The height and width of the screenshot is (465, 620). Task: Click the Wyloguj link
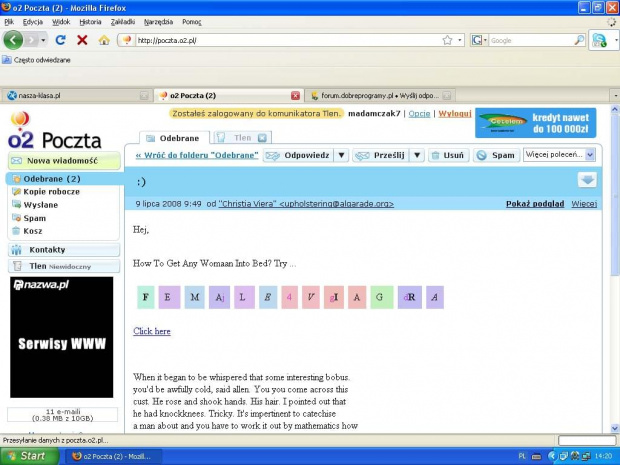point(455,114)
